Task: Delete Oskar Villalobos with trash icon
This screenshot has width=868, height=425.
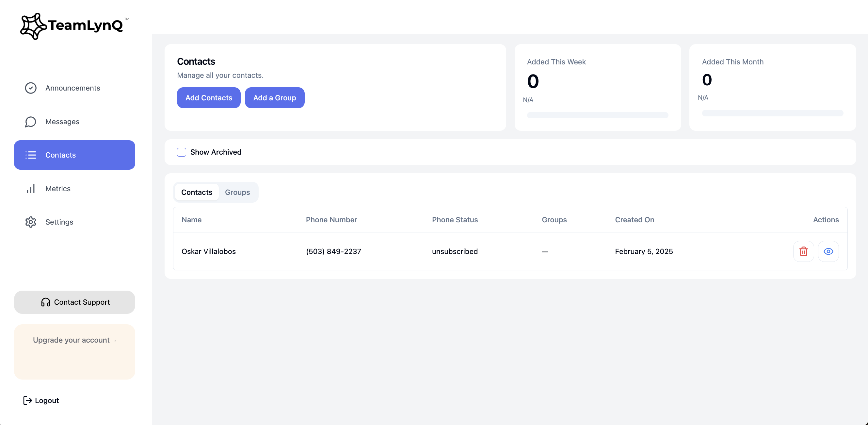Action: point(803,251)
